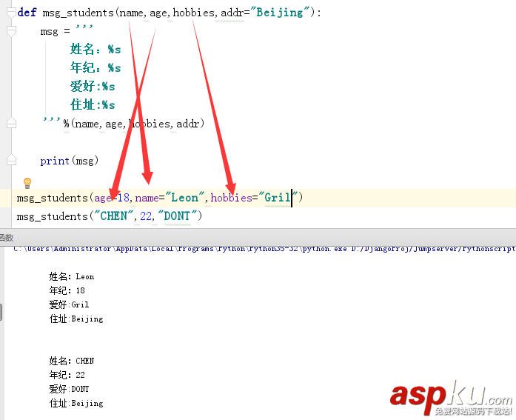Collapse the fold marker on the msg = ''' line
Image resolution: width=516 pixels, height=420 pixels.
point(11,31)
